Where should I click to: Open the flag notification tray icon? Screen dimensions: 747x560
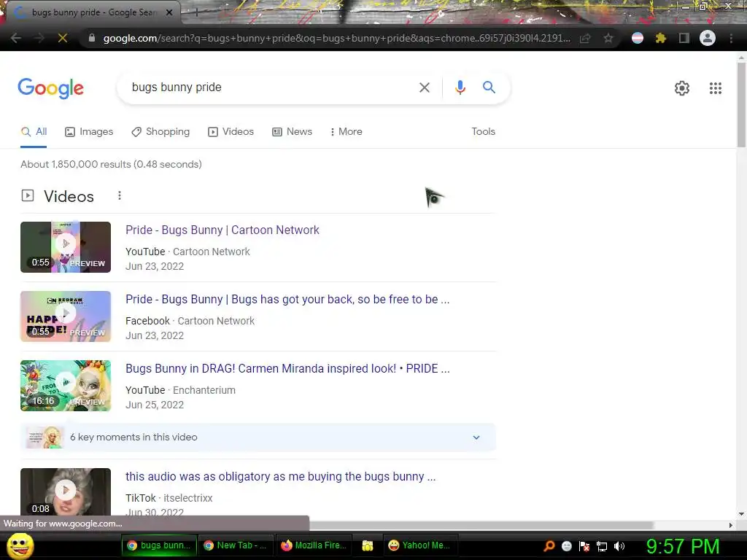(x=584, y=546)
